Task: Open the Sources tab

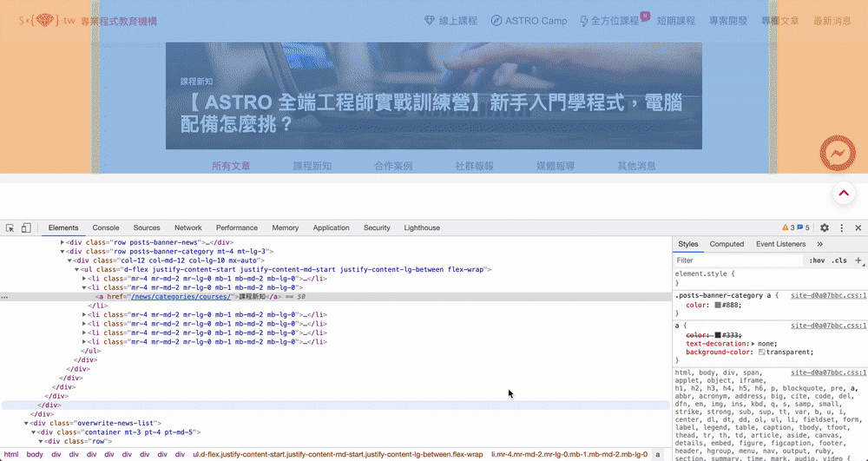Action: (147, 228)
